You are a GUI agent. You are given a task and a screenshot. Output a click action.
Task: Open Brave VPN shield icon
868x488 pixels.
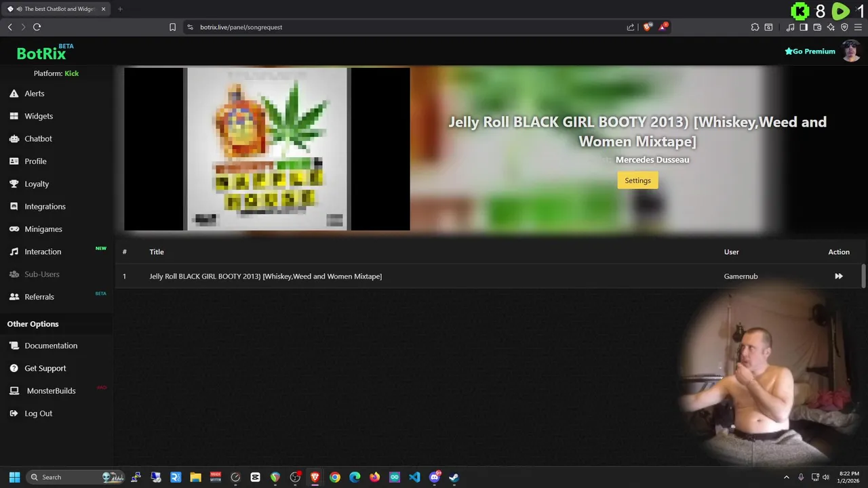pos(844,27)
